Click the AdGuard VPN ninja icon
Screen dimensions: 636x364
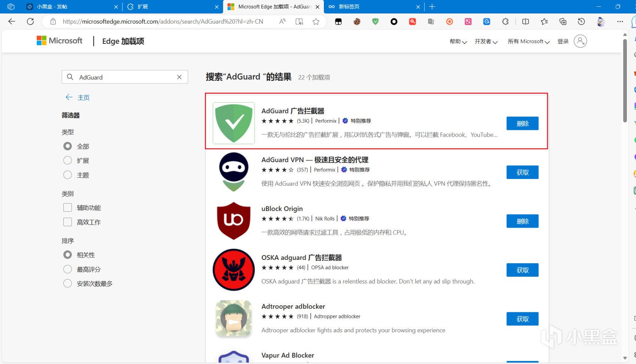coord(234,172)
